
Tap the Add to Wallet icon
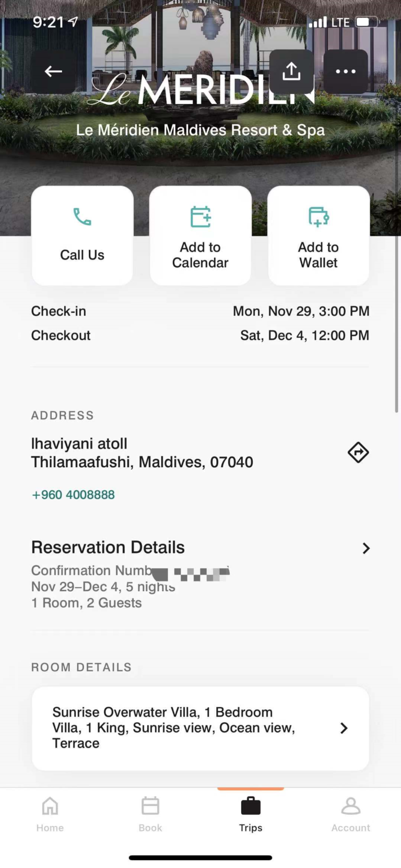pyautogui.click(x=319, y=217)
